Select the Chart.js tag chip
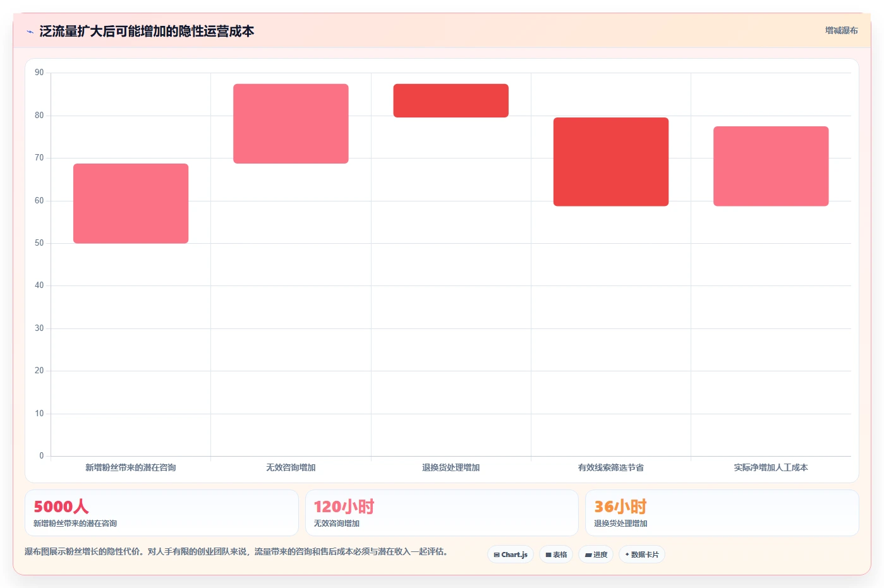The height and width of the screenshot is (588, 884). 511,555
